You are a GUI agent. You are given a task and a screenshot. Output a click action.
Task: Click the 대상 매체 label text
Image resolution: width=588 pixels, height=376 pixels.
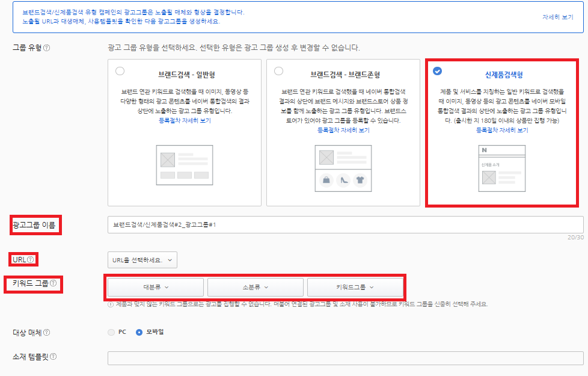coord(27,333)
